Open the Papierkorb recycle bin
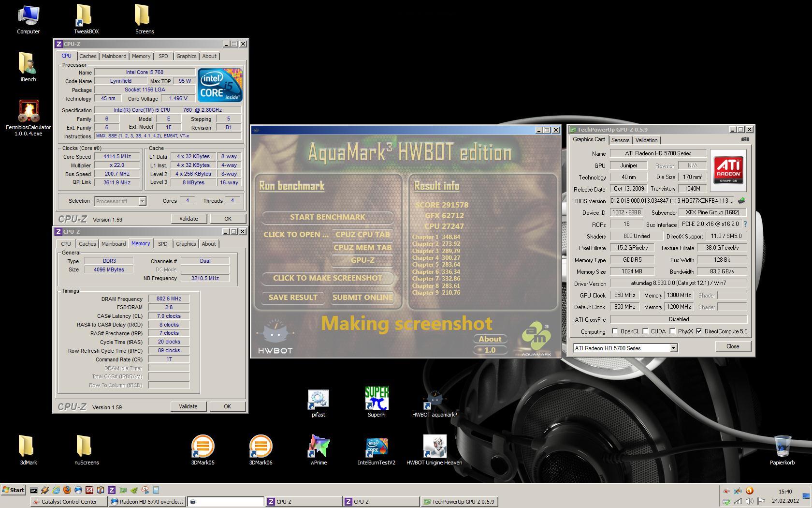The image size is (812, 508). [x=782, y=450]
